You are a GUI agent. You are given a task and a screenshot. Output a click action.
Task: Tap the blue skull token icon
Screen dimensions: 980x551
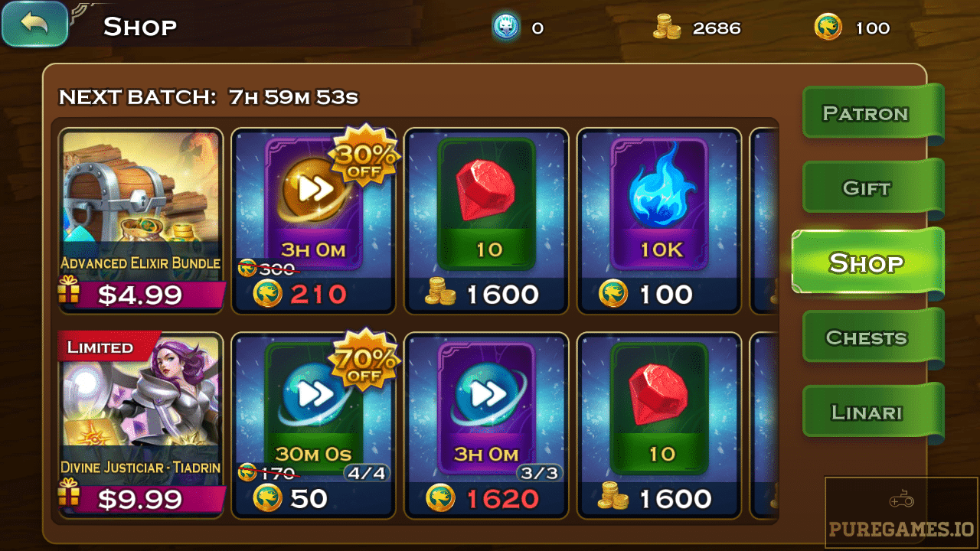pyautogui.click(x=505, y=28)
